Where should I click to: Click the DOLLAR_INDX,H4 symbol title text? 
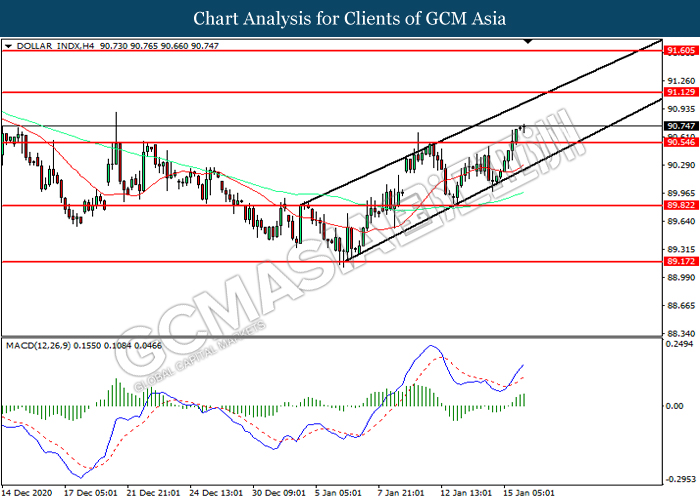[x=48, y=46]
